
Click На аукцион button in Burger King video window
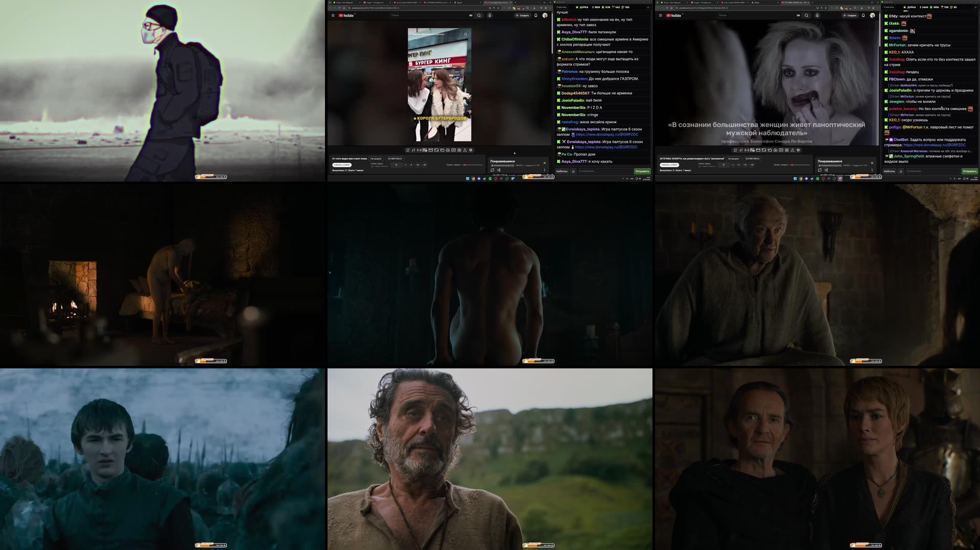click(x=376, y=159)
